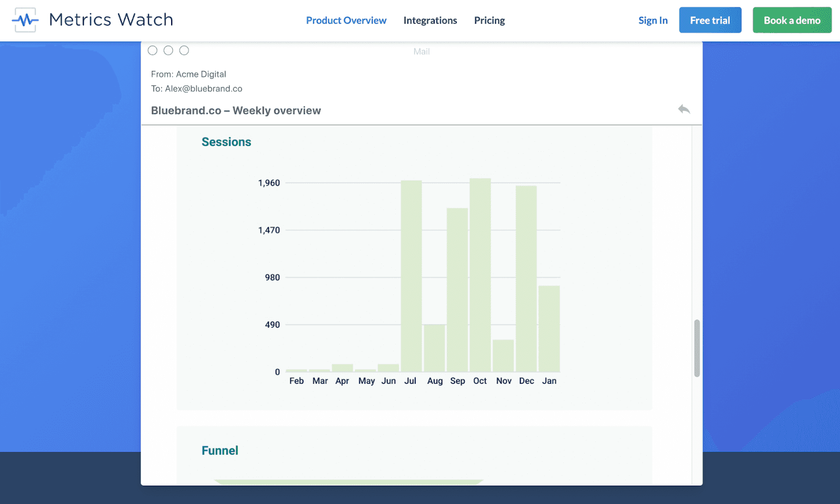Image resolution: width=840 pixels, height=504 pixels.
Task: Click the Aug bar in Sessions chart
Action: click(x=434, y=348)
